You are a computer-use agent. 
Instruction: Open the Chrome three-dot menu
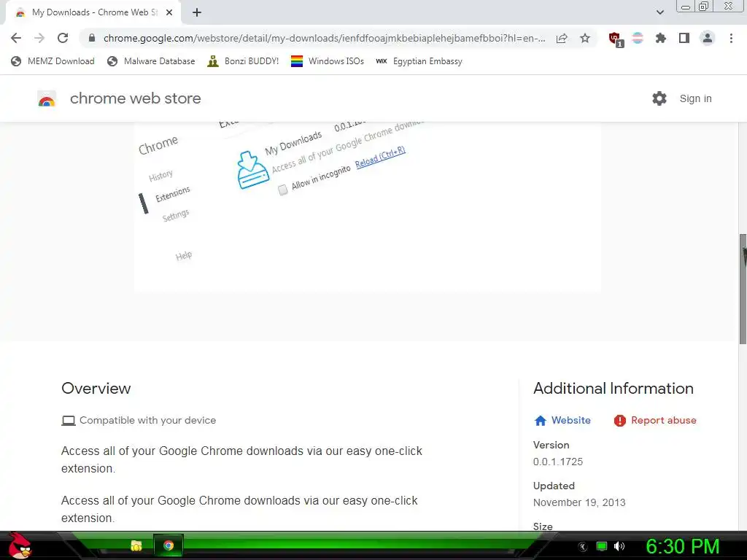(x=731, y=38)
